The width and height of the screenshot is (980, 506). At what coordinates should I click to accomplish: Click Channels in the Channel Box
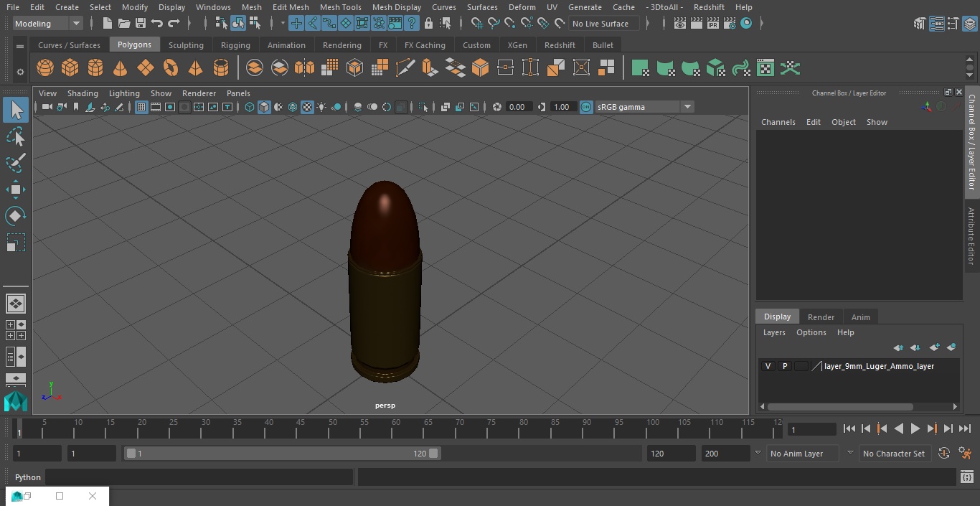778,122
